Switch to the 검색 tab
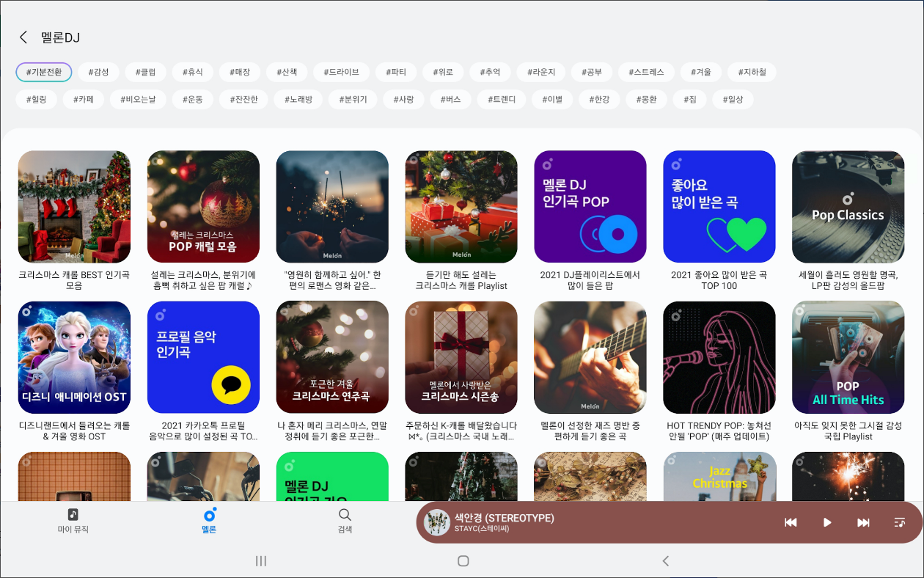This screenshot has width=924, height=578. point(345,521)
